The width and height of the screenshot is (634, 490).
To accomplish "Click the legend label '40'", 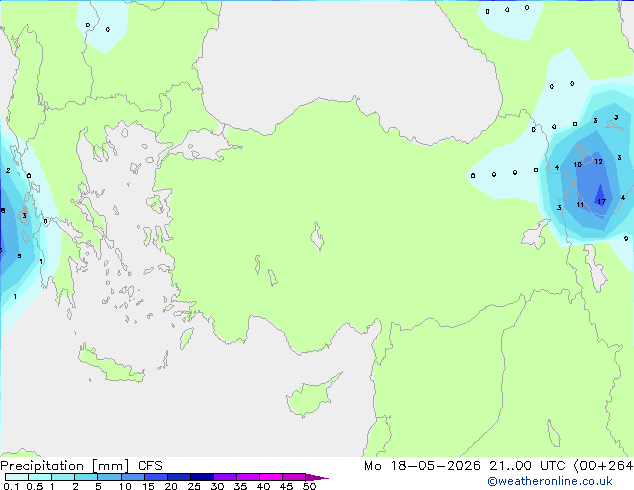I will click(x=263, y=486).
